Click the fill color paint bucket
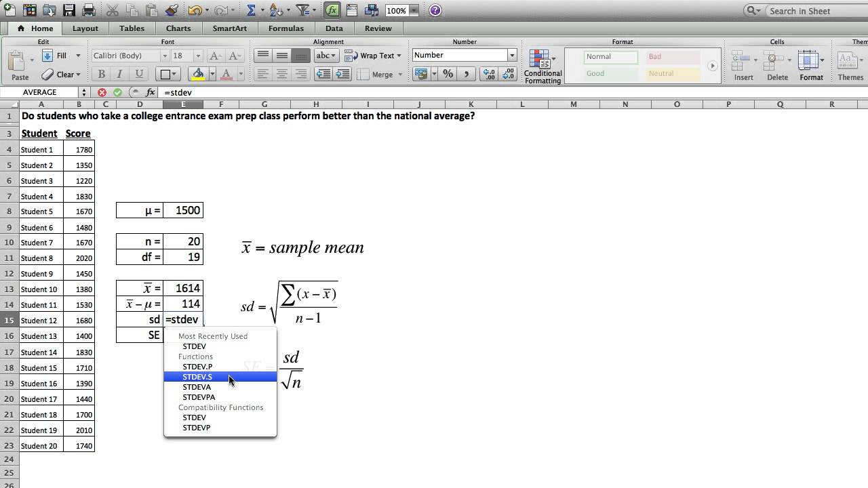This screenshot has height=488, width=868. (199, 74)
